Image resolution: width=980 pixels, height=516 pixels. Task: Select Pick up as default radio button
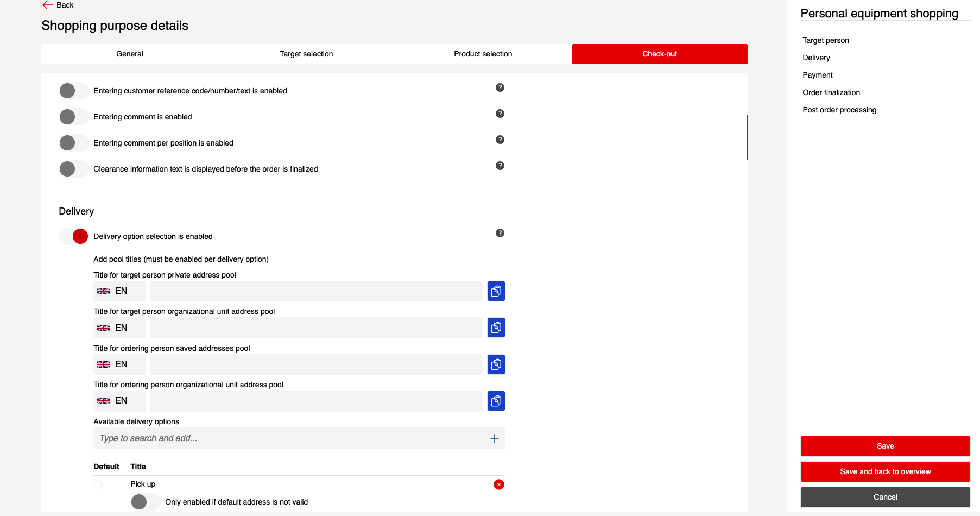[x=98, y=484]
